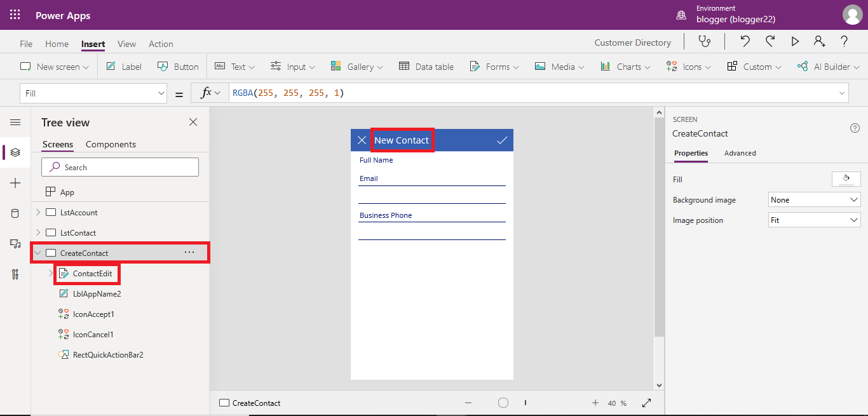Switch to the View tab
This screenshot has width=868, height=416.
pos(126,44)
